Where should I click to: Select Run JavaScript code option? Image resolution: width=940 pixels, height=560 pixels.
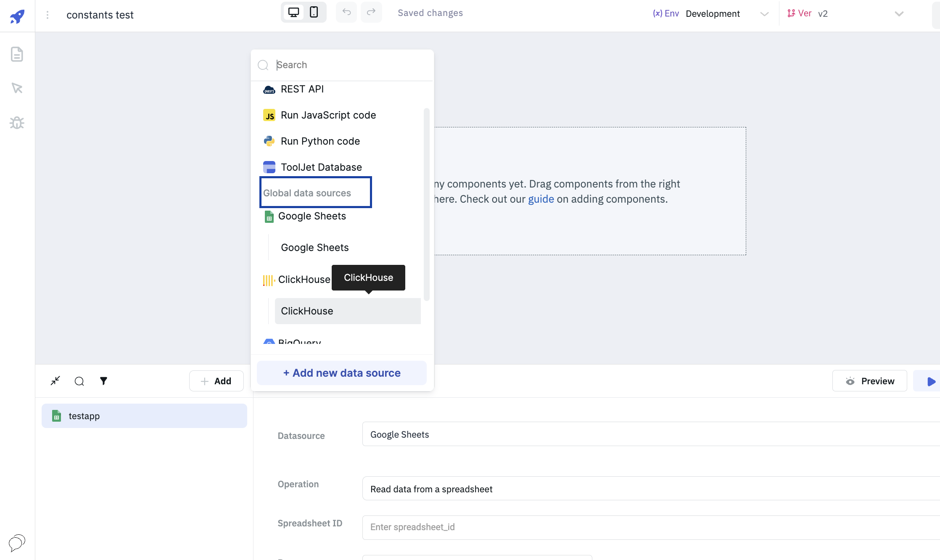[x=328, y=115]
